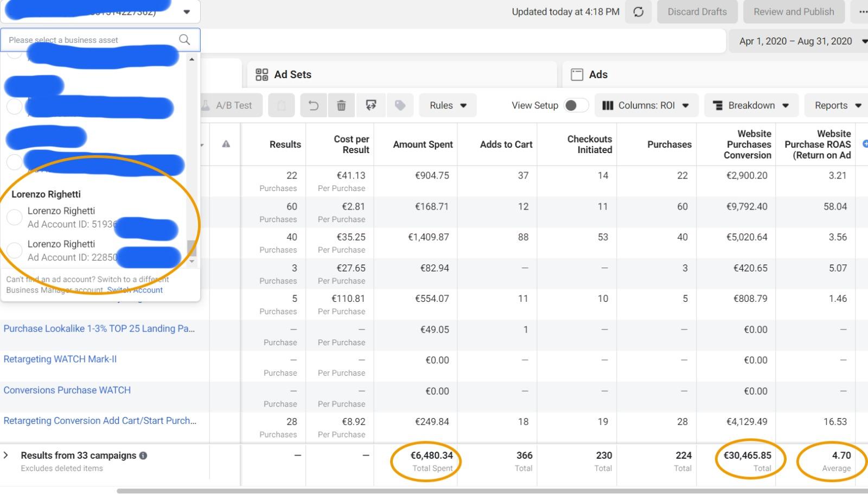The image size is (868, 494).
Task: Toggle the View Setup switch
Action: [x=576, y=105]
